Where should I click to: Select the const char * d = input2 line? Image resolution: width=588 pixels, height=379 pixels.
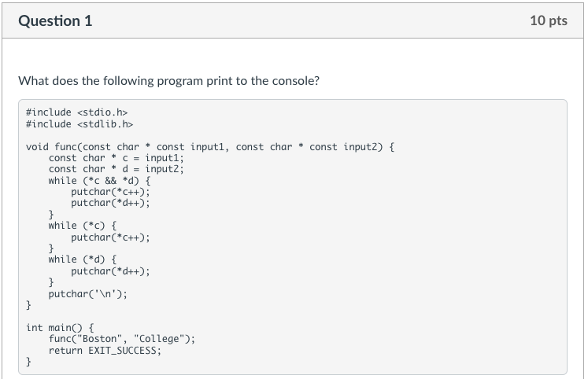(x=115, y=169)
